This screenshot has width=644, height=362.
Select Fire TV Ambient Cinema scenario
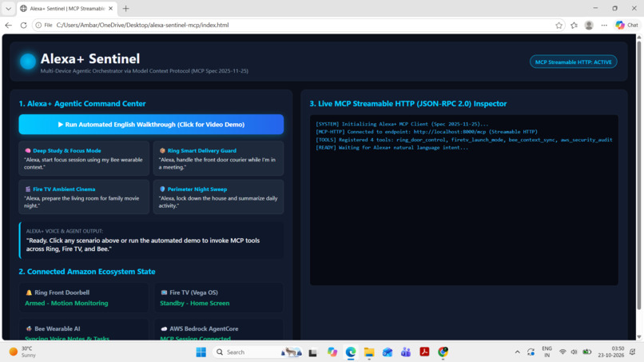pos(84,197)
